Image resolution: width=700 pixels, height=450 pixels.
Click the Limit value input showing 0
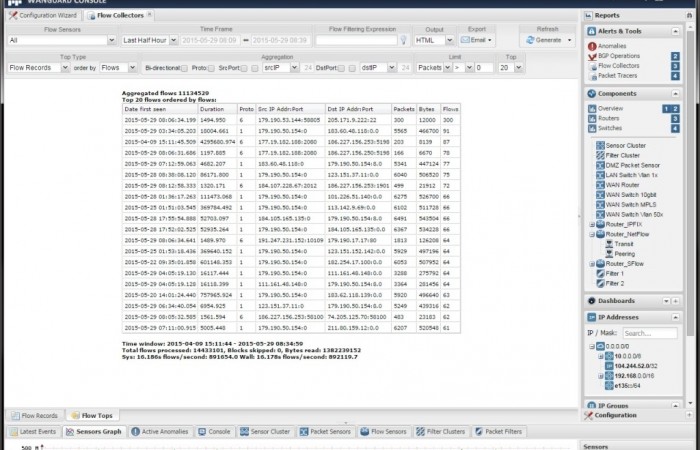484,68
